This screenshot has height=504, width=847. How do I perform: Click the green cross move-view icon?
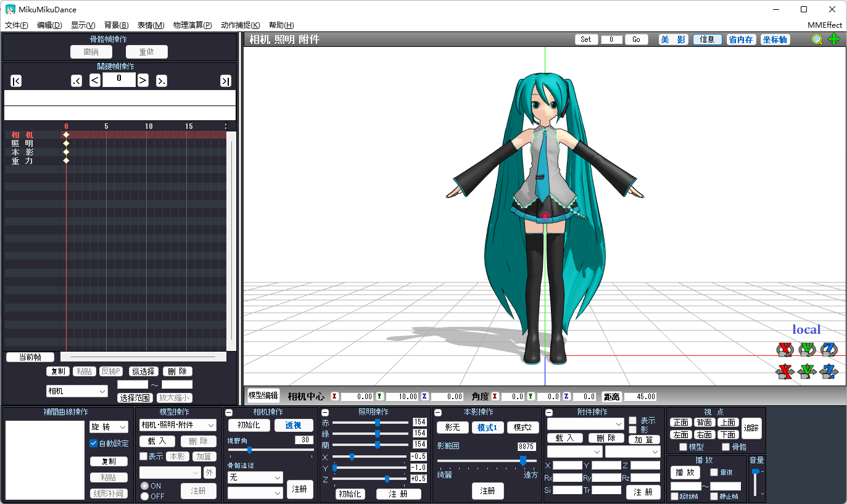coord(834,39)
